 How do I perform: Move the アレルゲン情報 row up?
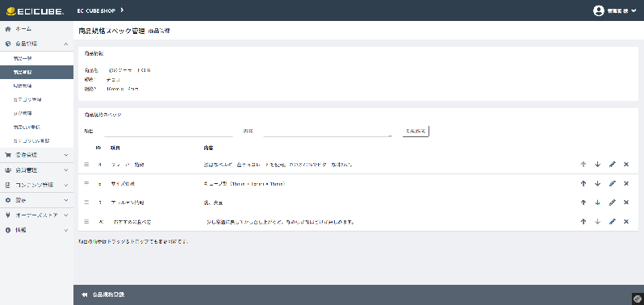tap(583, 203)
